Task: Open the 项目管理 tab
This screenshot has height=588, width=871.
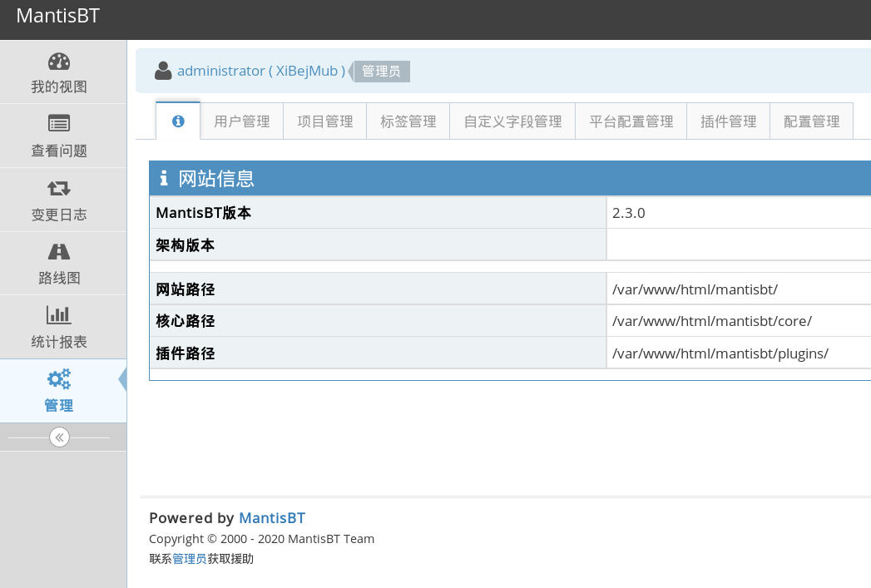Action: point(325,121)
